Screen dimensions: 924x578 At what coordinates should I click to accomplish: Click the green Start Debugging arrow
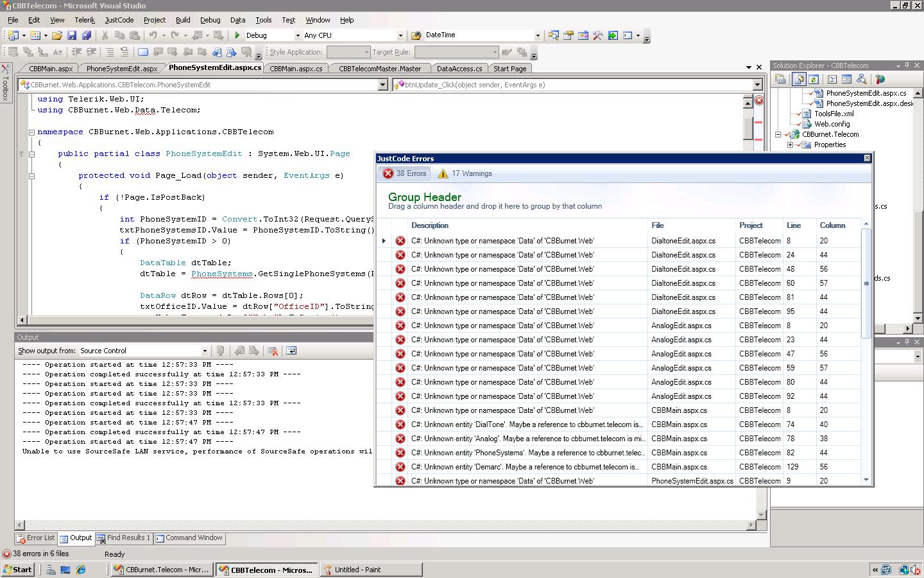pyautogui.click(x=237, y=35)
